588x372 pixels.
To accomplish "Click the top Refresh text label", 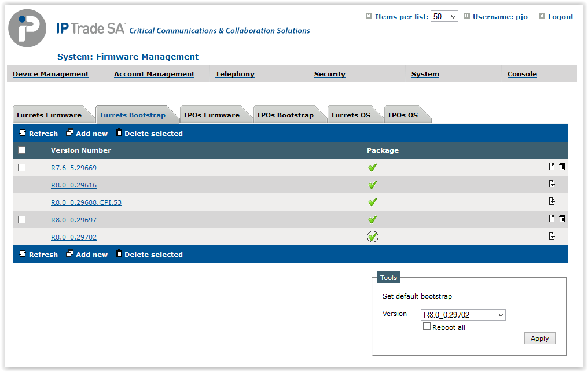I will tap(43, 134).
